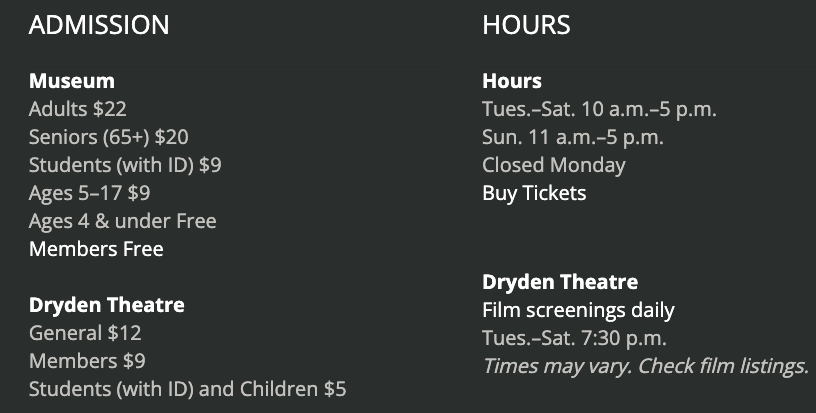Open the Buy Tickets link
Image resolution: width=816 pixels, height=413 pixels.
[x=534, y=193]
